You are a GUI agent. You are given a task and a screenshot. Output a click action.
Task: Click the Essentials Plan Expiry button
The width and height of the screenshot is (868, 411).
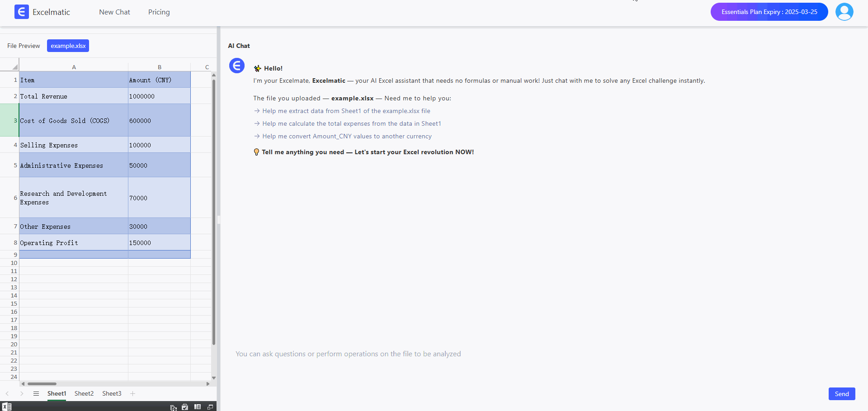click(769, 12)
